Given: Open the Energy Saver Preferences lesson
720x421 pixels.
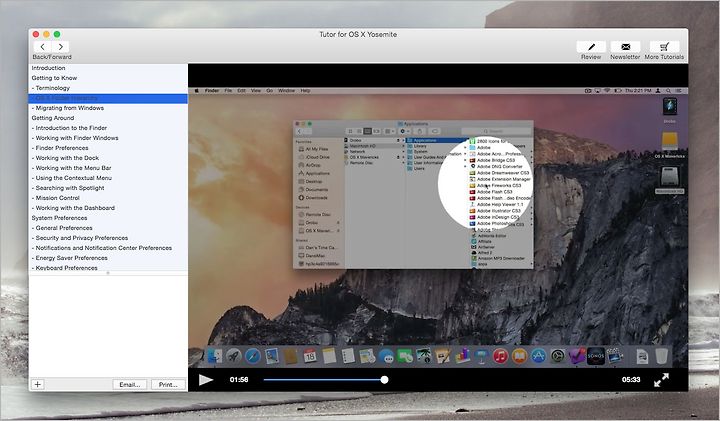Looking at the screenshot, I should [x=108, y=258].
